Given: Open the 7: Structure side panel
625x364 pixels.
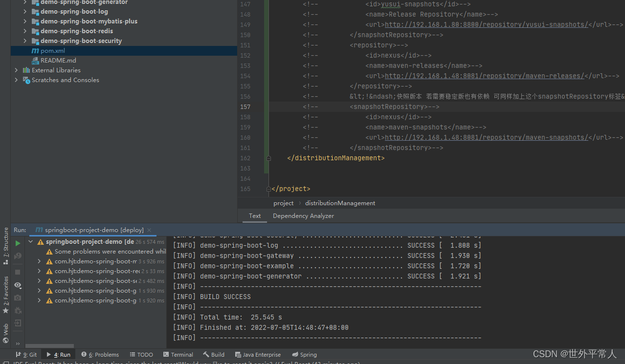Looking at the screenshot, I should [5, 246].
